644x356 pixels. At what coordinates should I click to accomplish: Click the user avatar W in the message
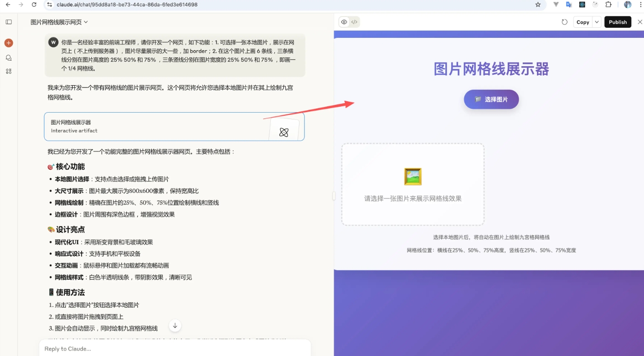[53, 42]
